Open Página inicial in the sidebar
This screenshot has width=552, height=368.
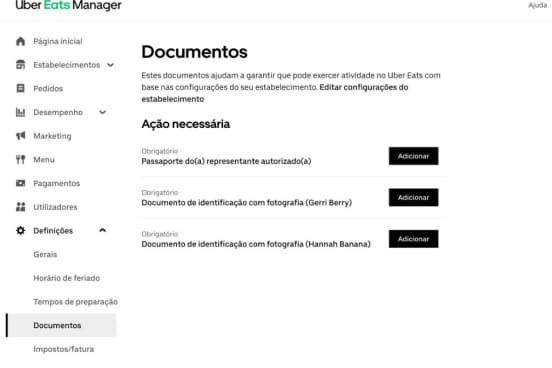coord(58,41)
